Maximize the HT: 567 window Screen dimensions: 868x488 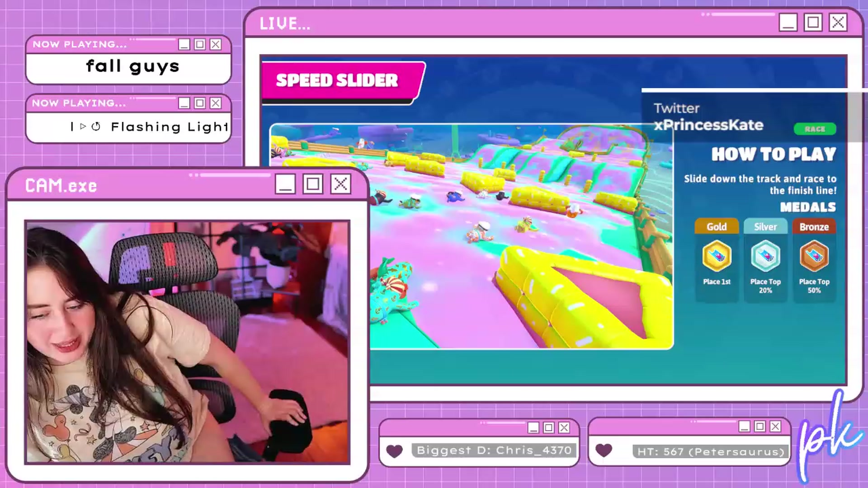pyautogui.click(x=760, y=426)
